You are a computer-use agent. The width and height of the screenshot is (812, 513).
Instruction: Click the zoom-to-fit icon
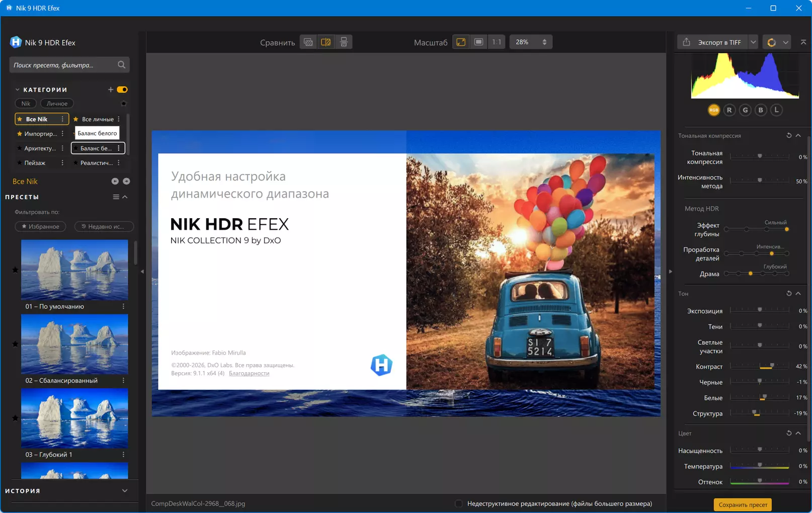point(461,42)
